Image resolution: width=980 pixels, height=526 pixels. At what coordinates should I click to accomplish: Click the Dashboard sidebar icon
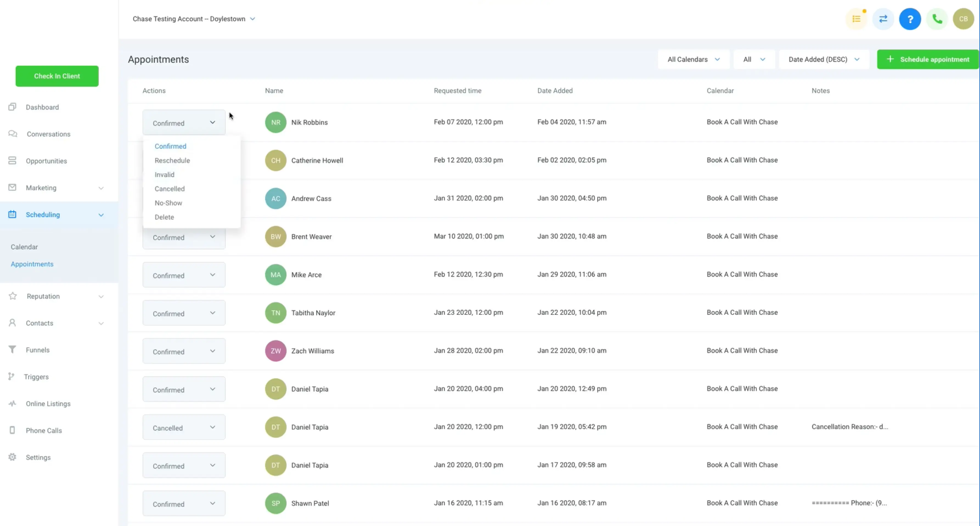click(12, 107)
